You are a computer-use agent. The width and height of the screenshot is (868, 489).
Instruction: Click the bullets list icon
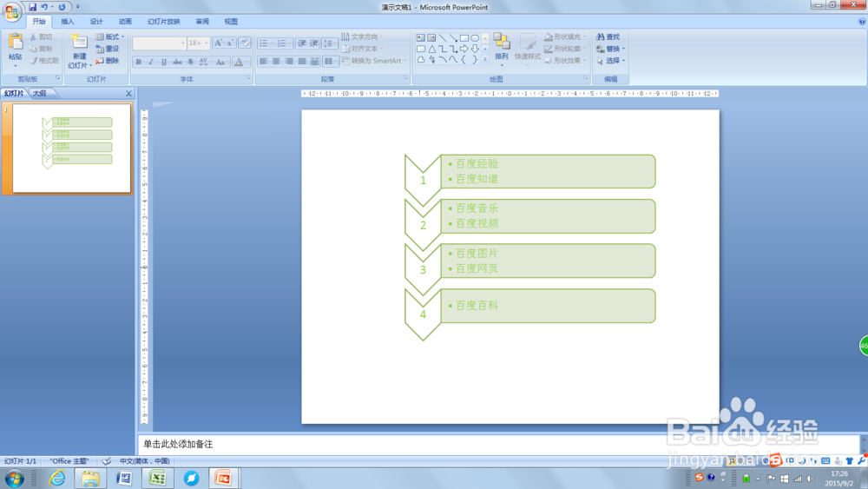pyautogui.click(x=264, y=43)
